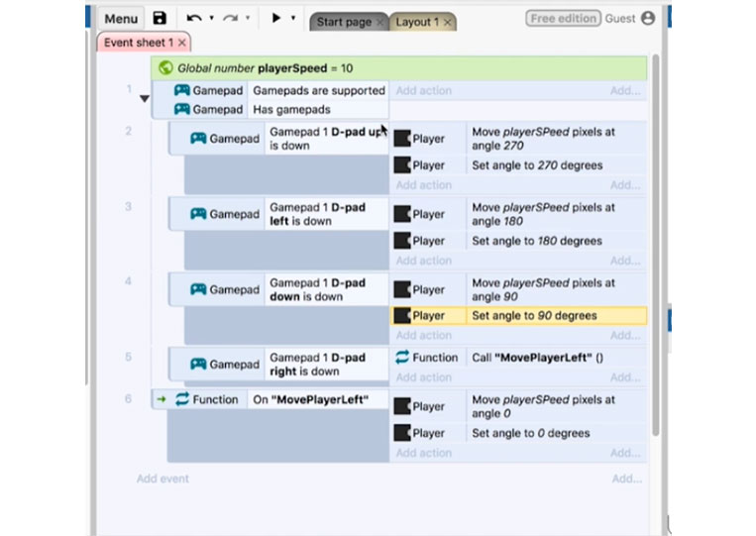Close the Start page tab
Image resolution: width=756 pixels, height=536 pixels.
(379, 22)
